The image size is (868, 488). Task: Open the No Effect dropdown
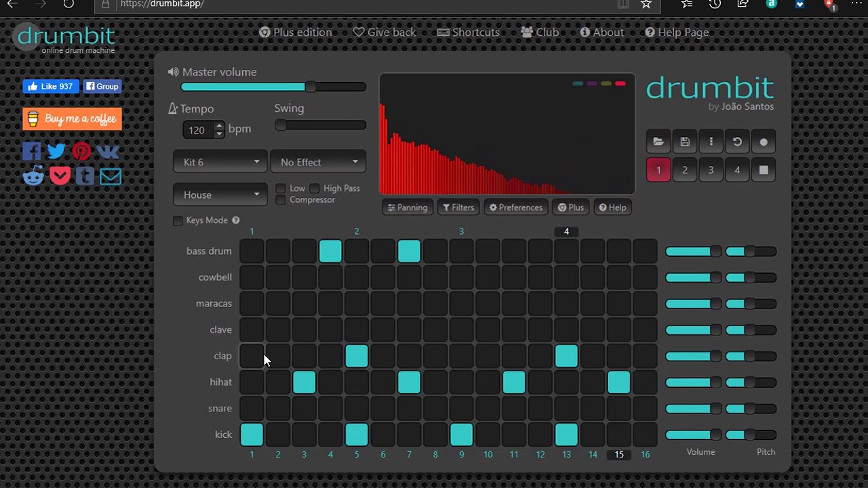coord(318,162)
